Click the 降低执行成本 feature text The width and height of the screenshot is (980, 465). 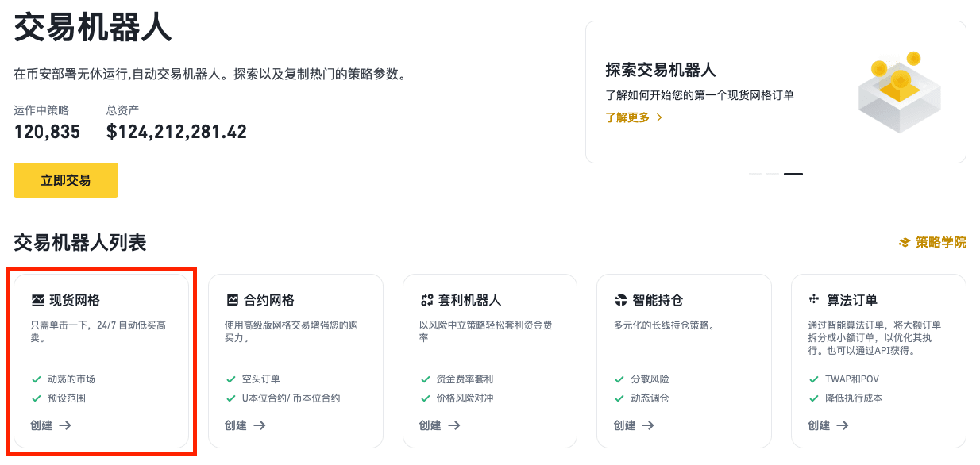[854, 398]
